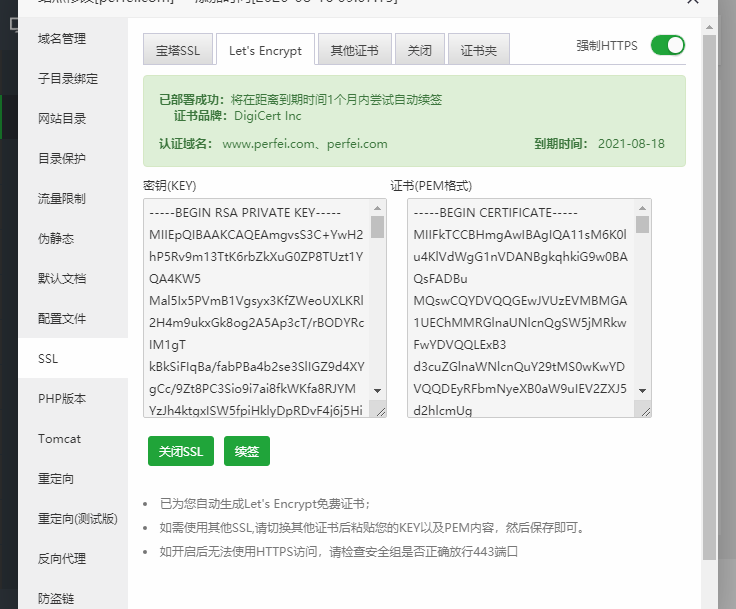Open 子目录绑定 in the sidebar
The image size is (736, 609).
coord(73,78)
